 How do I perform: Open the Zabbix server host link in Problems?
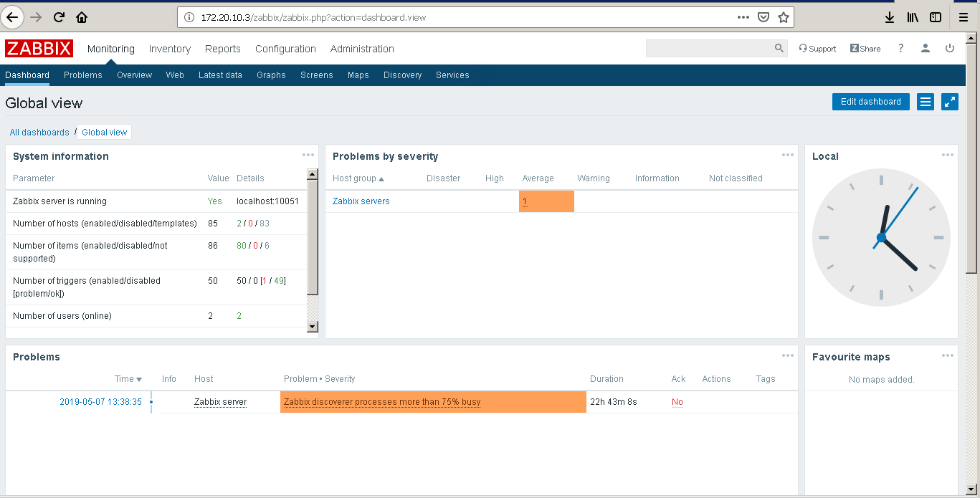[x=220, y=402]
